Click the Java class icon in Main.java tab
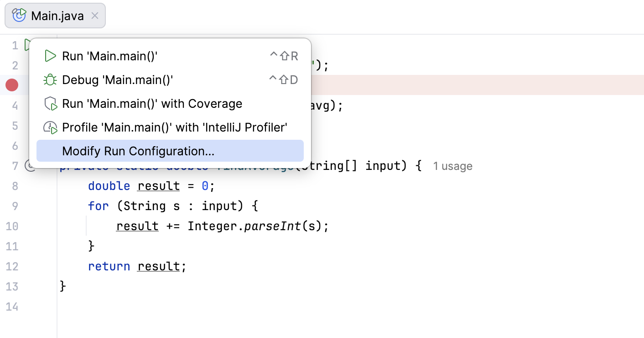644x338 pixels. click(19, 16)
